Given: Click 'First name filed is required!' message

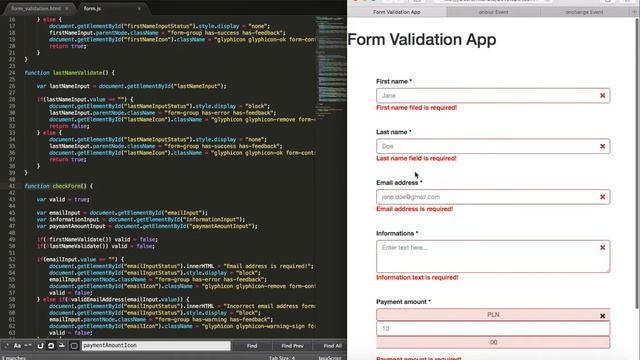Looking at the screenshot, I should point(416,108).
